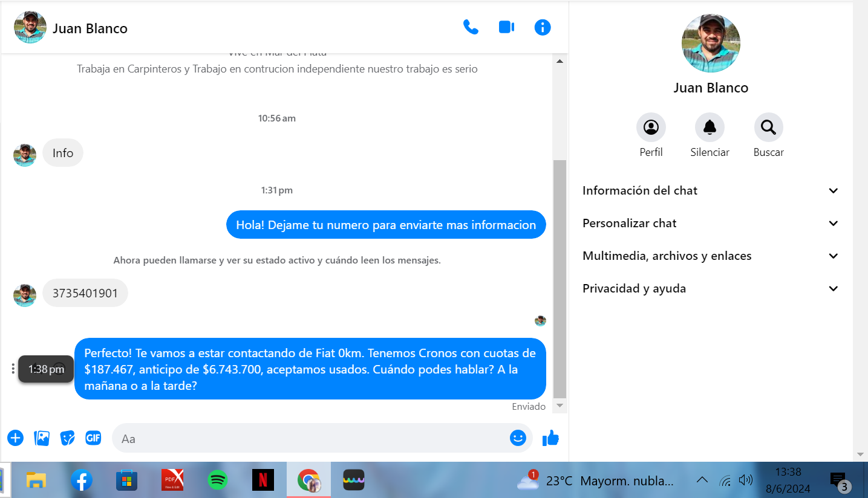The width and height of the screenshot is (868, 498).
Task: Open the GIF picker
Action: (x=93, y=438)
